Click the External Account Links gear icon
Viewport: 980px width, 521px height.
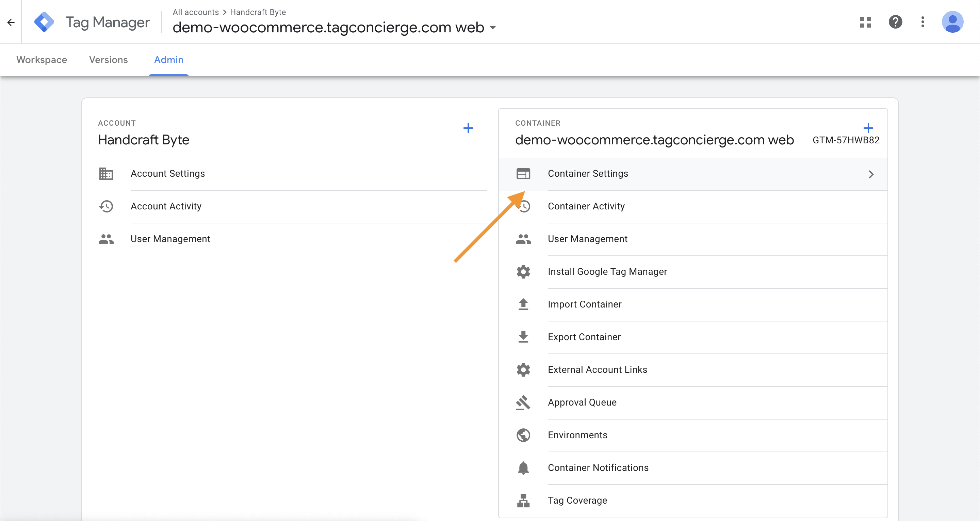pyautogui.click(x=523, y=370)
